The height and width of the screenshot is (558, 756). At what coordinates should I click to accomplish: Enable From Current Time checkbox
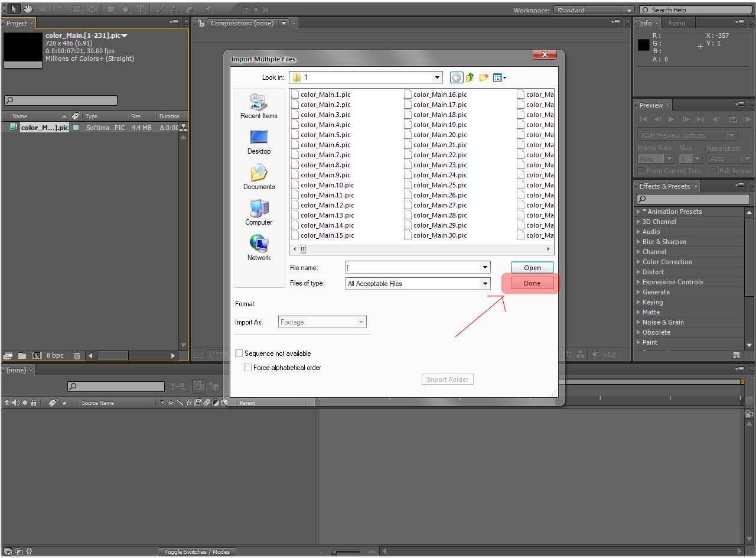(641, 171)
